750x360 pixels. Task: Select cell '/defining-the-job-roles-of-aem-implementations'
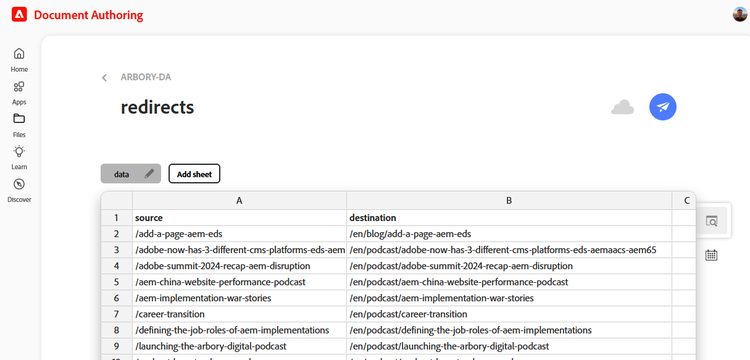[x=239, y=330]
